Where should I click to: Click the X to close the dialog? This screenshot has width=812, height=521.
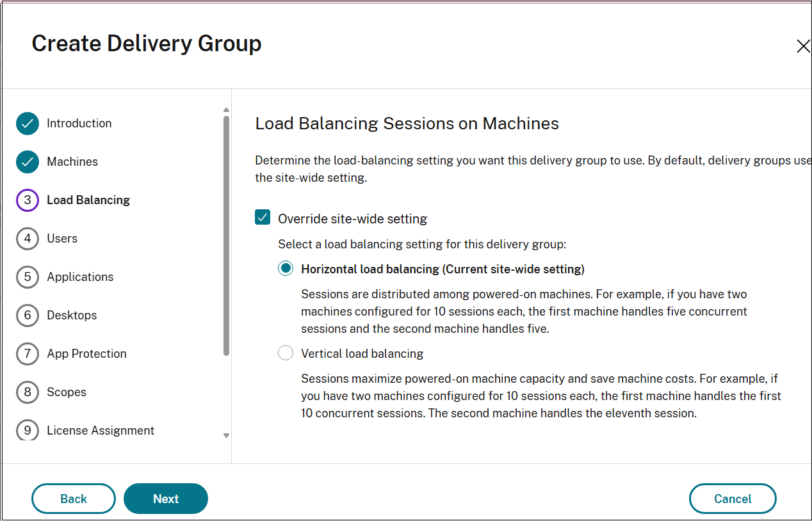click(804, 45)
